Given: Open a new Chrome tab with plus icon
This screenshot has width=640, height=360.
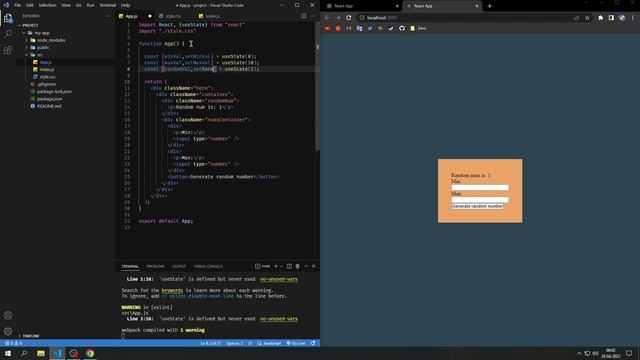Looking at the screenshot, I should (489, 6).
